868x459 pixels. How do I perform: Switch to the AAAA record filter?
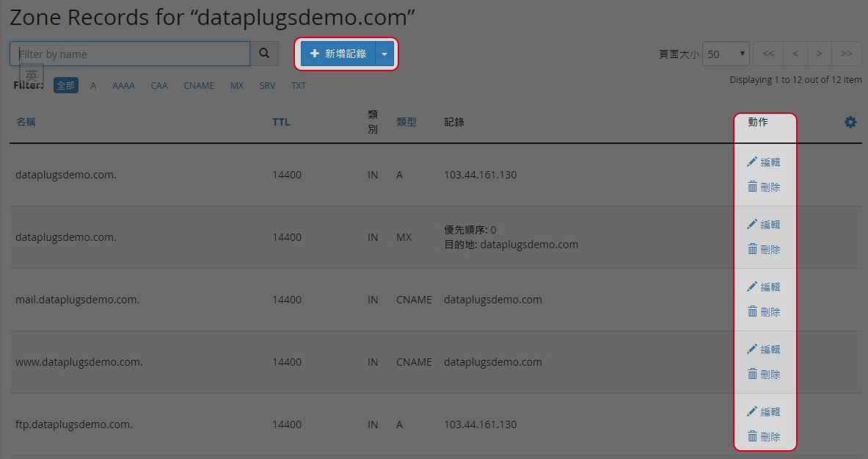coord(123,85)
